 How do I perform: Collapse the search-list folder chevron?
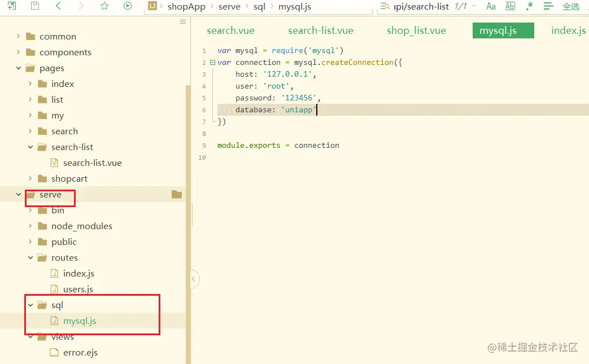click(x=30, y=147)
